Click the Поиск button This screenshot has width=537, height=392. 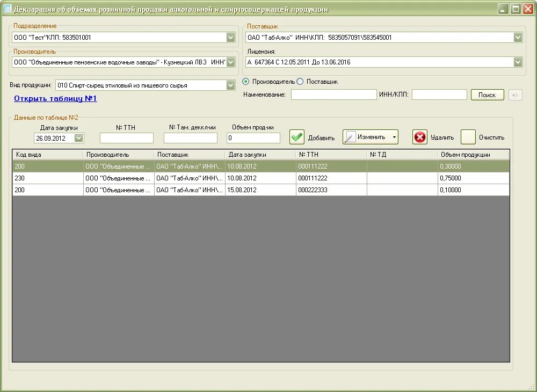(x=487, y=95)
